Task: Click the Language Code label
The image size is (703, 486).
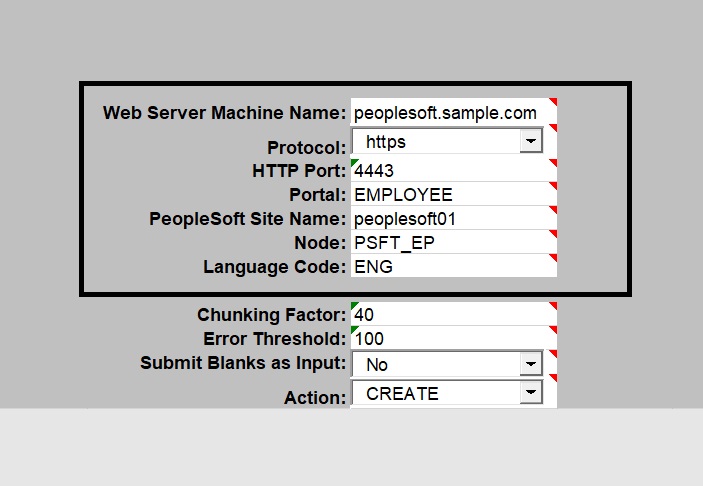Action: point(274,267)
